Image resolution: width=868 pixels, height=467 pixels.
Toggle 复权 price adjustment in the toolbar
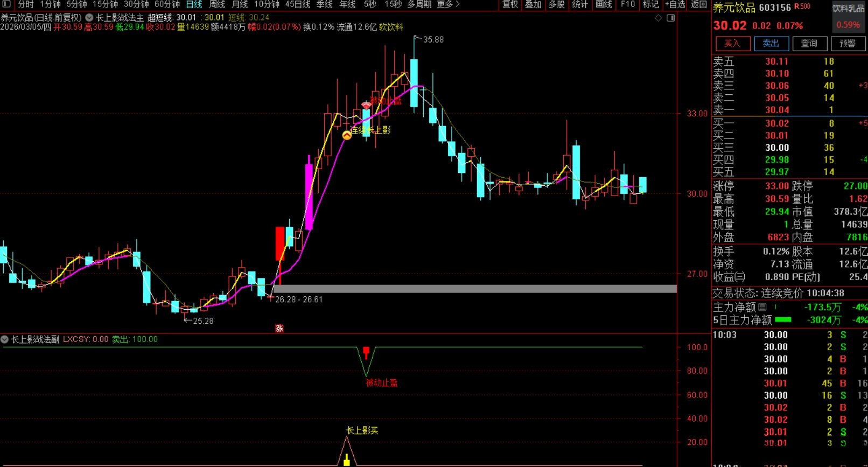click(510, 4)
